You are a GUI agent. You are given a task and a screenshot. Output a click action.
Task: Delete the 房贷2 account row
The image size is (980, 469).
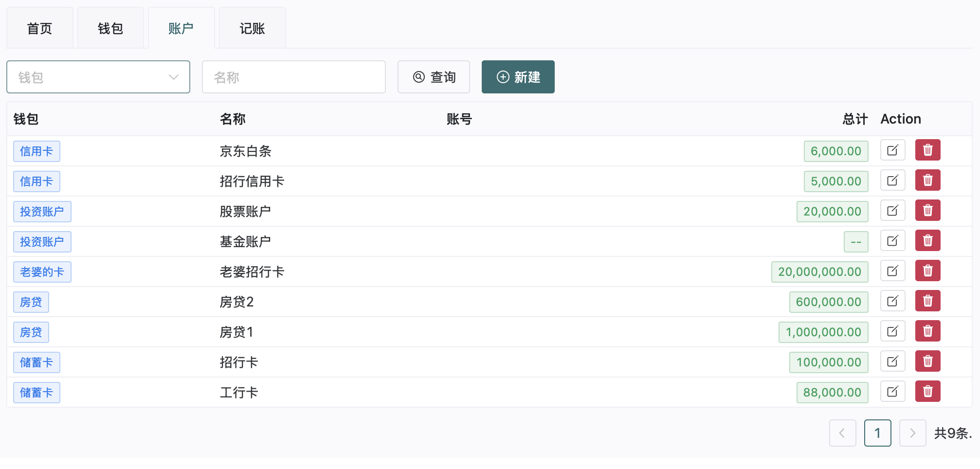tap(927, 301)
